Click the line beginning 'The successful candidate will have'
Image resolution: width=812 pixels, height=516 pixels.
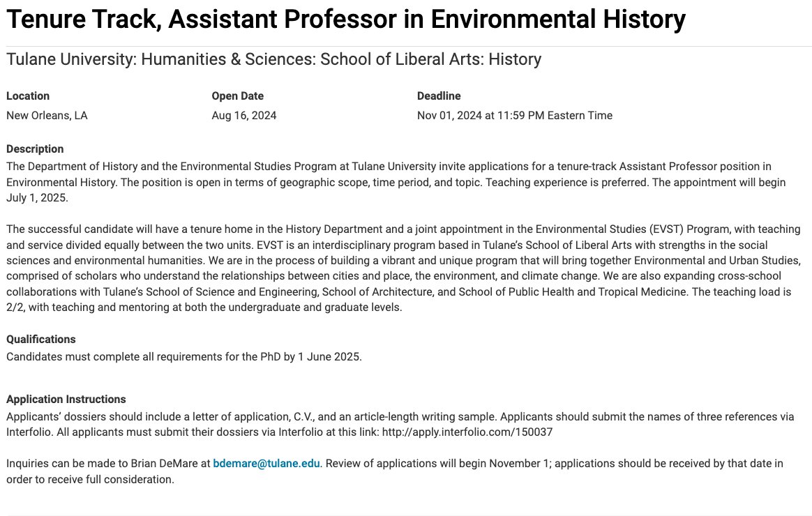pyautogui.click(x=403, y=229)
